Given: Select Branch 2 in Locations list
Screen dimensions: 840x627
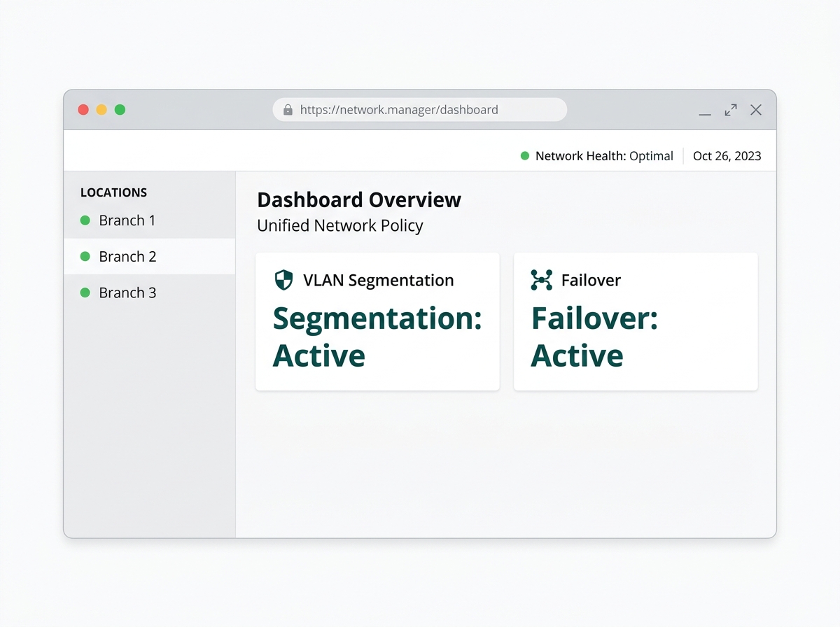Looking at the screenshot, I should [150, 257].
